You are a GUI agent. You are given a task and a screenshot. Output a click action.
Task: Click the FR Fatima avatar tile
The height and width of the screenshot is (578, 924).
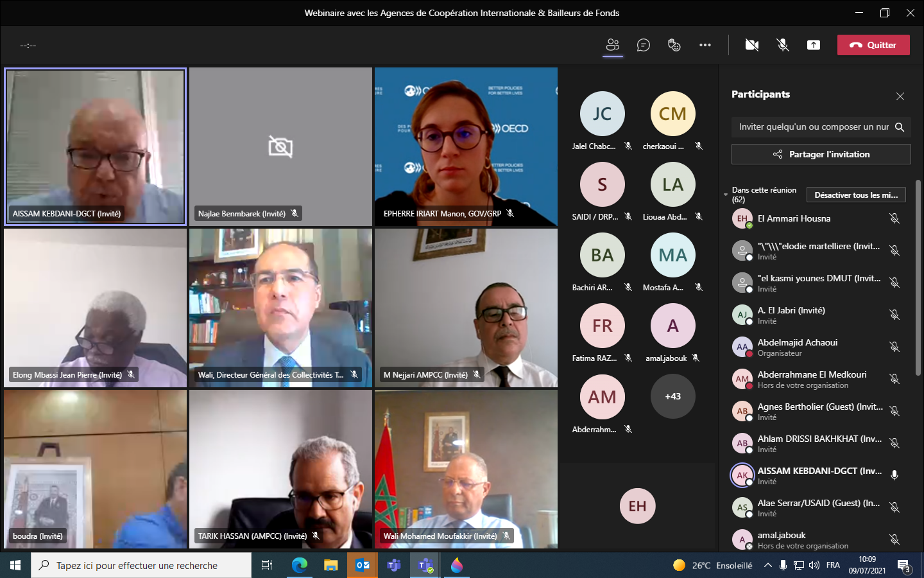pos(603,326)
